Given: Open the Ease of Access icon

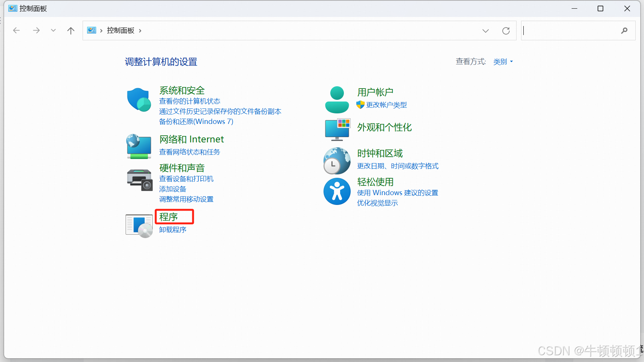Looking at the screenshot, I should tap(337, 191).
